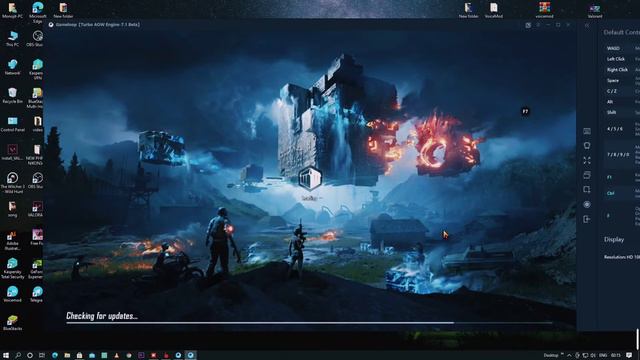
Task: Select the Recycle Bin desktop icon
Action: click(13, 96)
